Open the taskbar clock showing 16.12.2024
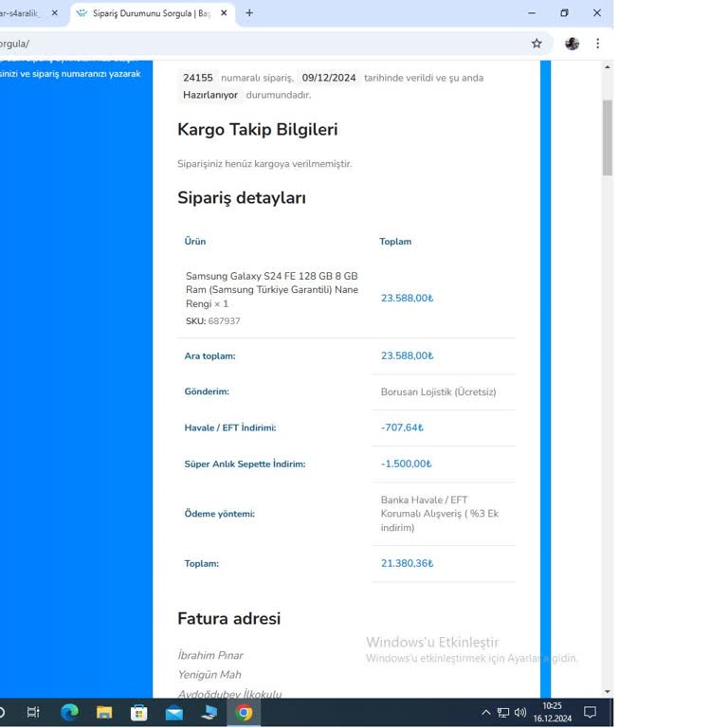The width and height of the screenshot is (728, 728). click(552, 712)
